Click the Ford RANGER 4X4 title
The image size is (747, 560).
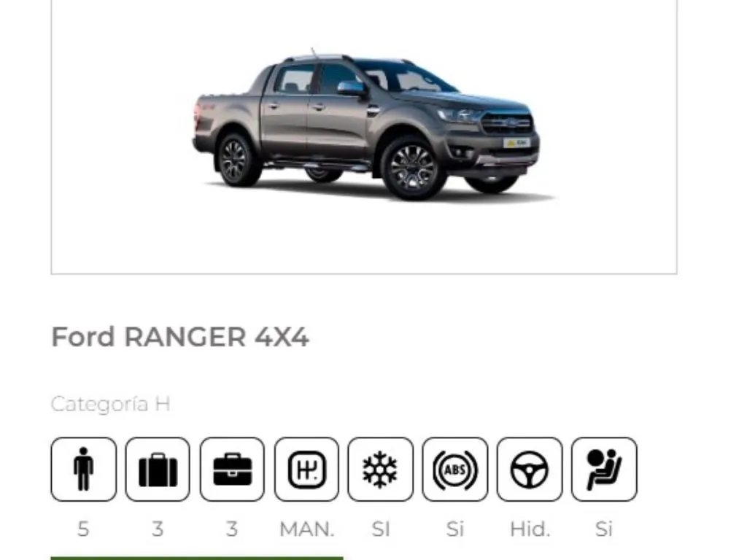point(180,337)
